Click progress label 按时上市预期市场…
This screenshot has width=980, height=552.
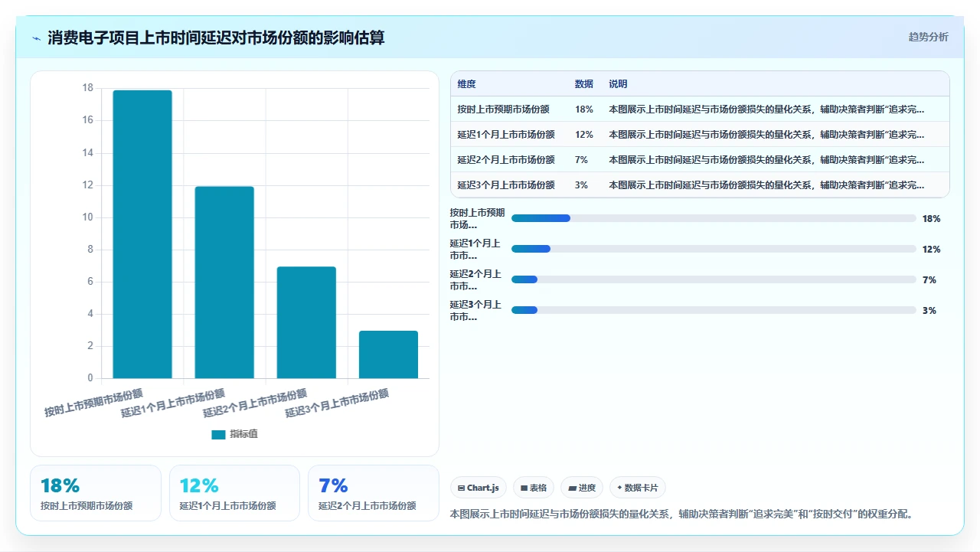click(x=477, y=218)
